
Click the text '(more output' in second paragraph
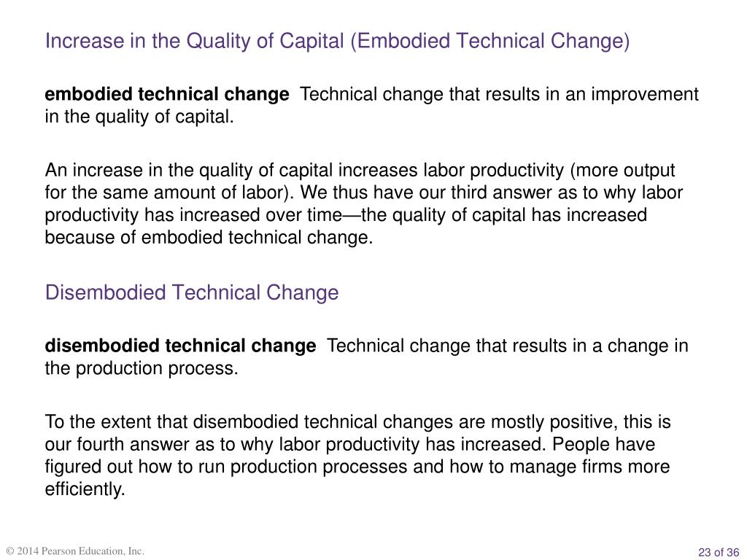point(622,170)
